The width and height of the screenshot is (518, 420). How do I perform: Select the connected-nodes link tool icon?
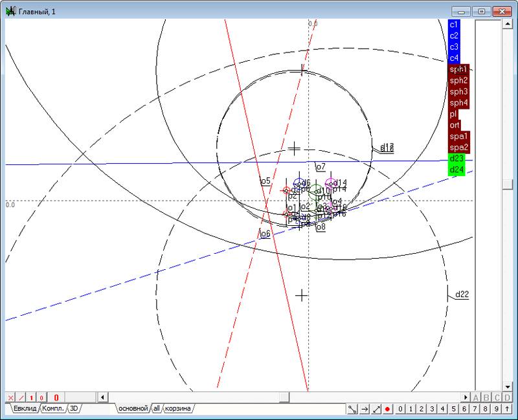point(352,409)
